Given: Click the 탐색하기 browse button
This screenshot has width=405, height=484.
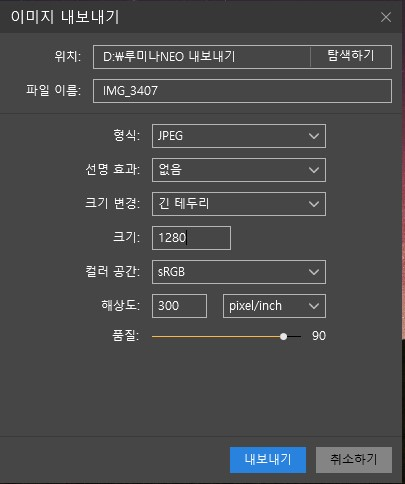Looking at the screenshot, I should click(x=351, y=57).
